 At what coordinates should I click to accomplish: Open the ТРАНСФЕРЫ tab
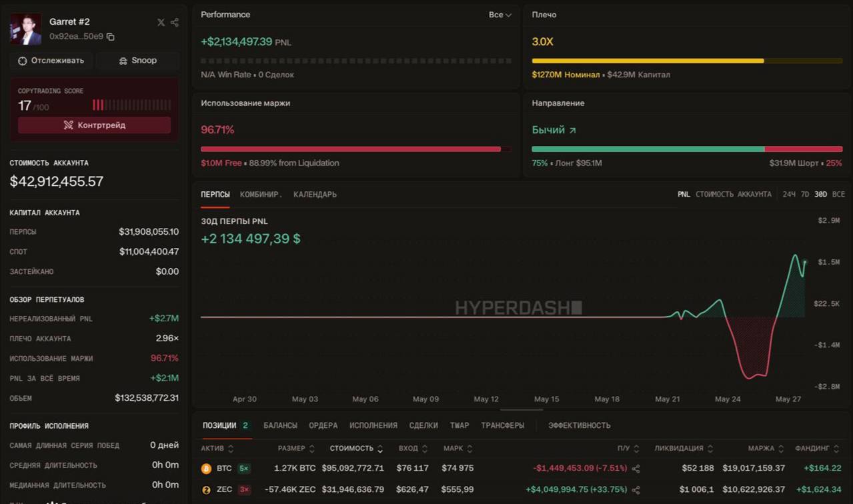tap(502, 425)
